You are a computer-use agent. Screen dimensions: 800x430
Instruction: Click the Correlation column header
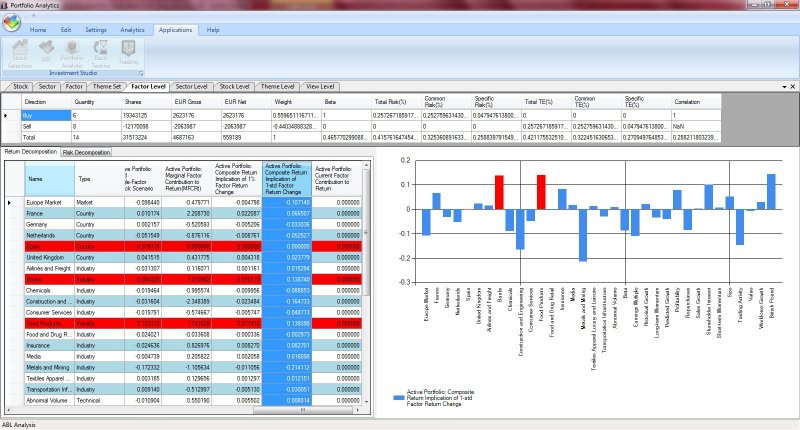point(696,102)
